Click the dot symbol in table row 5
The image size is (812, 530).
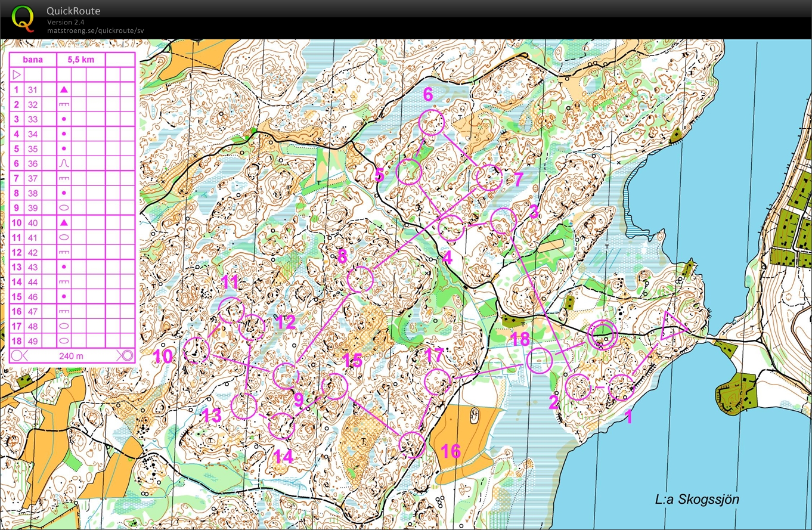(x=64, y=148)
